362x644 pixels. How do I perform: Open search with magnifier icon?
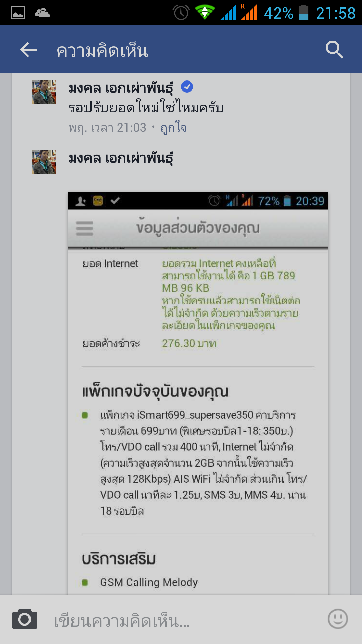coord(334,50)
